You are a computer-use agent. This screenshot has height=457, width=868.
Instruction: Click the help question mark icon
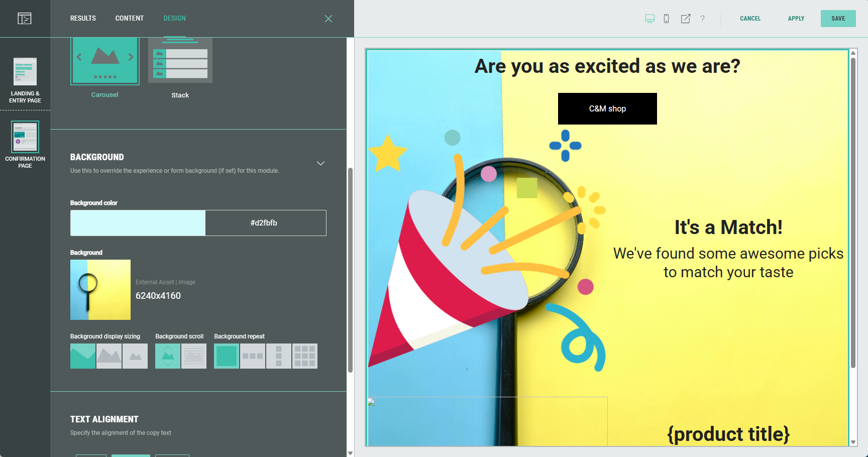(702, 19)
